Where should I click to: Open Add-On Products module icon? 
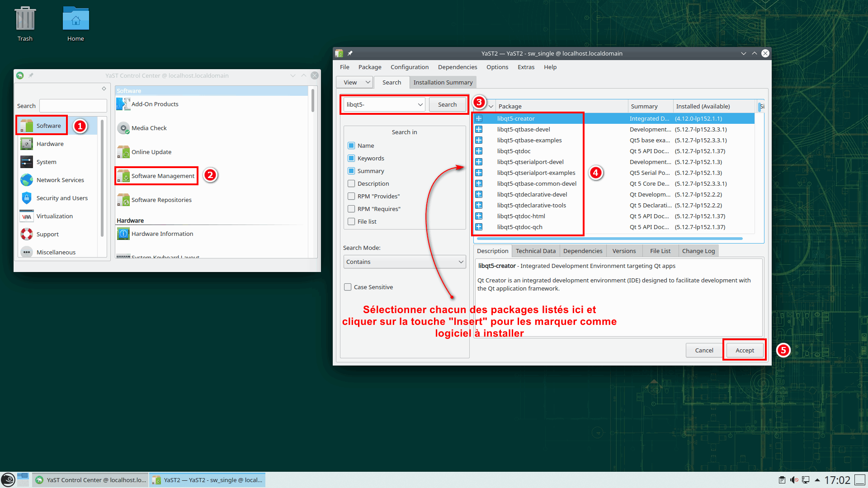click(123, 104)
